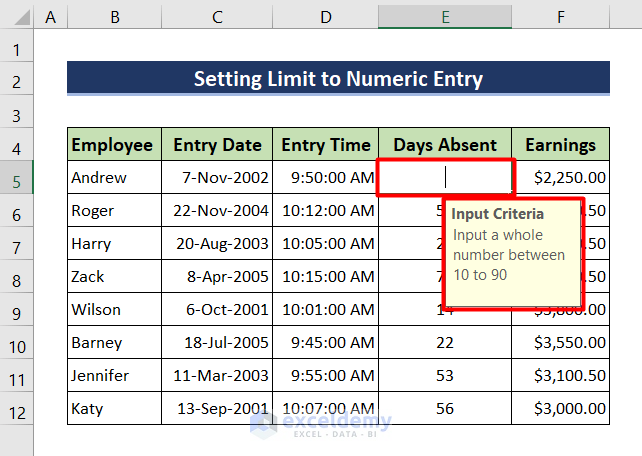
Task: Select column F header
Action: pos(560,16)
